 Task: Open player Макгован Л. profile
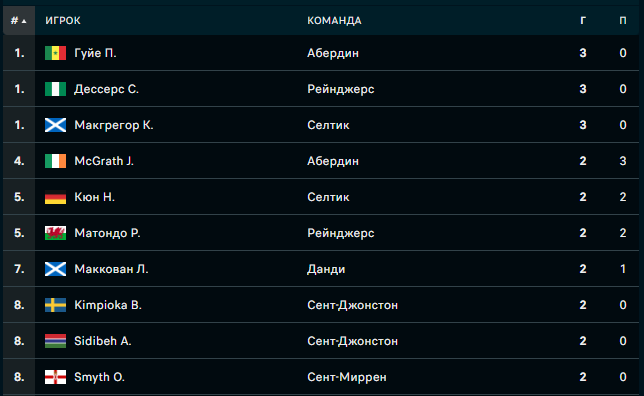tap(111, 269)
